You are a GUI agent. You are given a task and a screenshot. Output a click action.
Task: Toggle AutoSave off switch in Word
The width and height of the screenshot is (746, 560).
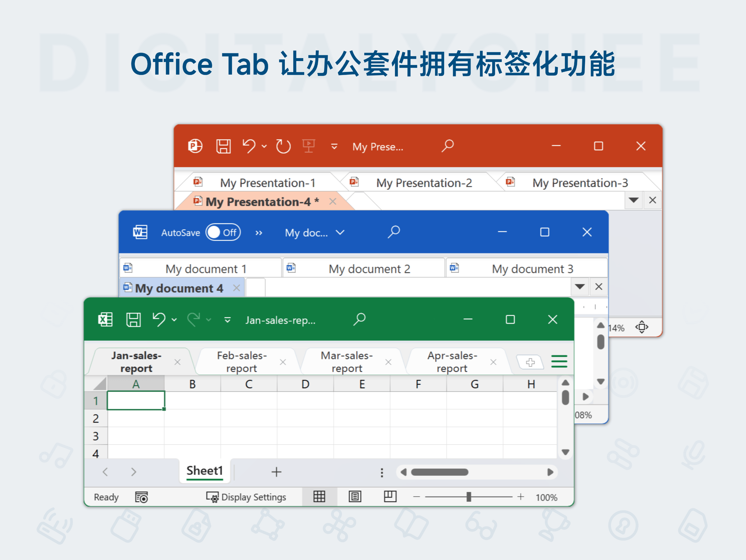(223, 232)
